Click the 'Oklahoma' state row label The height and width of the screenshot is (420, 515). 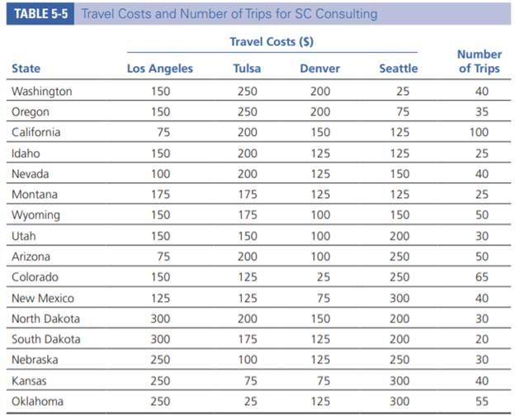[38, 402]
